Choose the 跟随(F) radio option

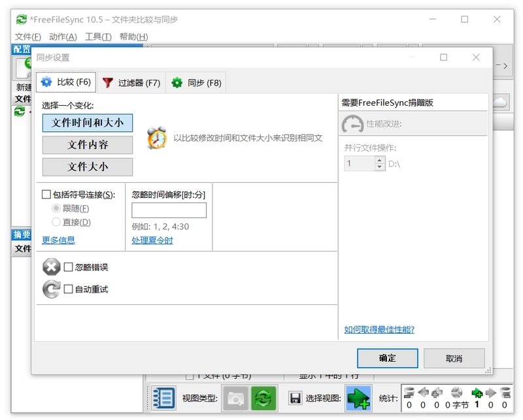pyautogui.click(x=56, y=208)
